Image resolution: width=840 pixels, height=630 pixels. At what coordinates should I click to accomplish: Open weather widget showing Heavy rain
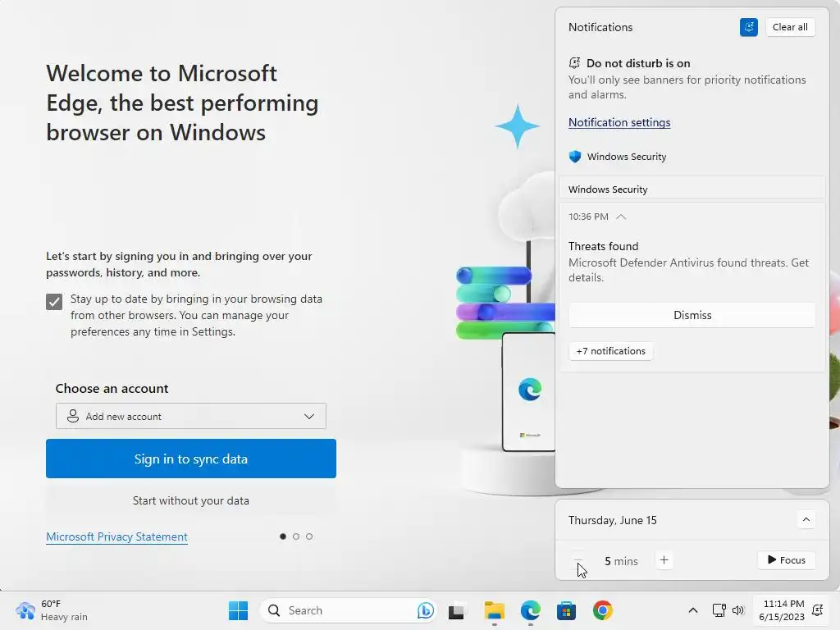tap(52, 610)
